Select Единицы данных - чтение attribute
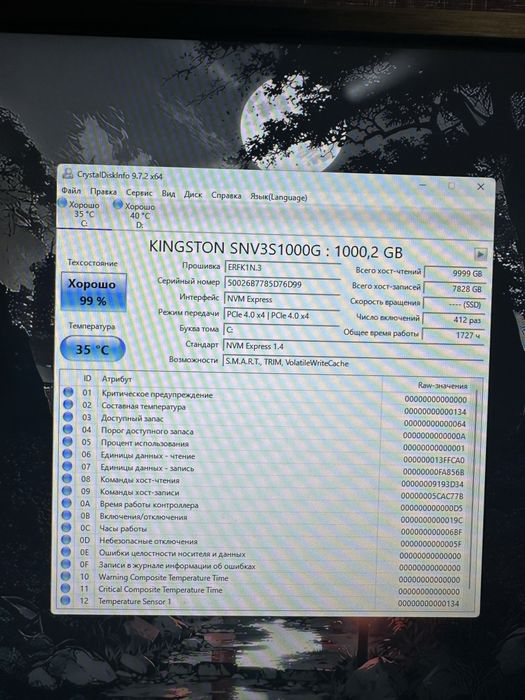Image resolution: width=525 pixels, height=700 pixels. pyautogui.click(x=148, y=456)
